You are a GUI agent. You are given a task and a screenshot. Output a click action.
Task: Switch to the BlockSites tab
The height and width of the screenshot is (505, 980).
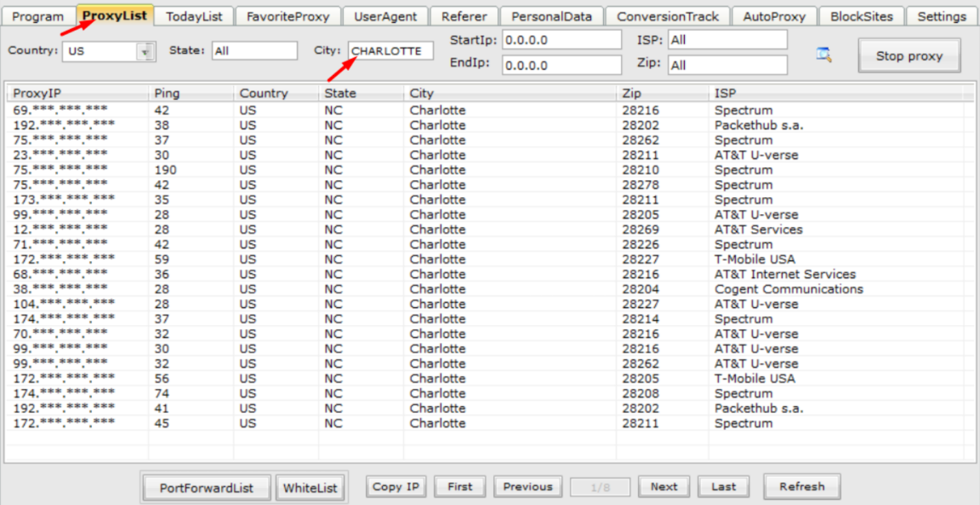pos(861,16)
